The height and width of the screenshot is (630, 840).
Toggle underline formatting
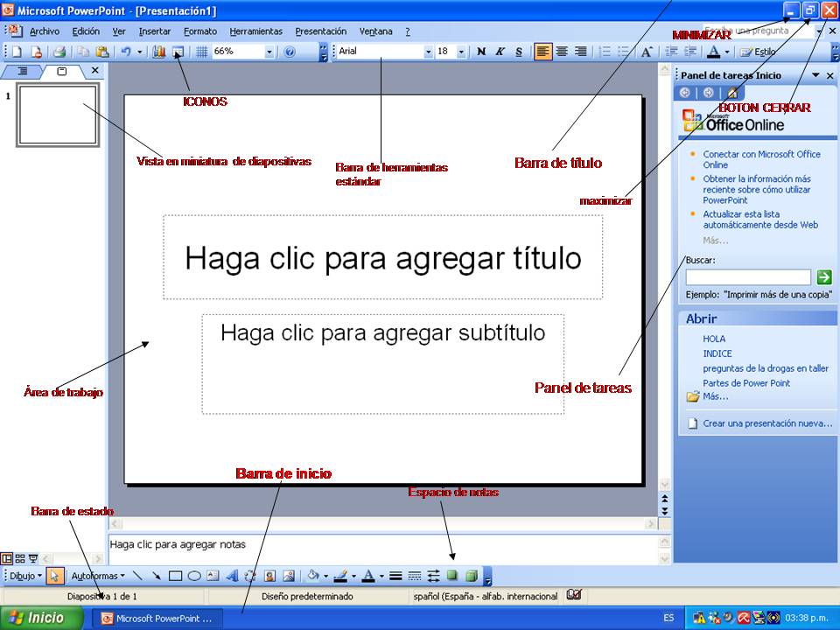click(x=518, y=52)
